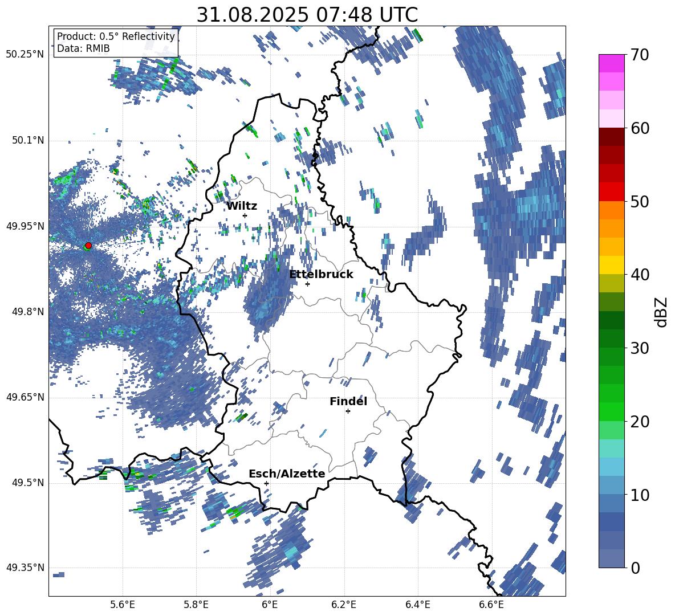
Task: Click the 6.2°E longitude label
Action: click(344, 605)
